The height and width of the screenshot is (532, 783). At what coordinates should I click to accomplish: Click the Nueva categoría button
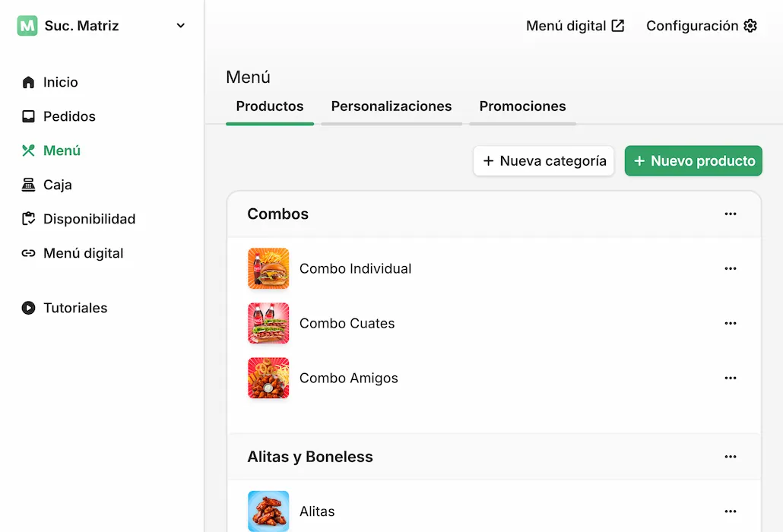point(544,160)
